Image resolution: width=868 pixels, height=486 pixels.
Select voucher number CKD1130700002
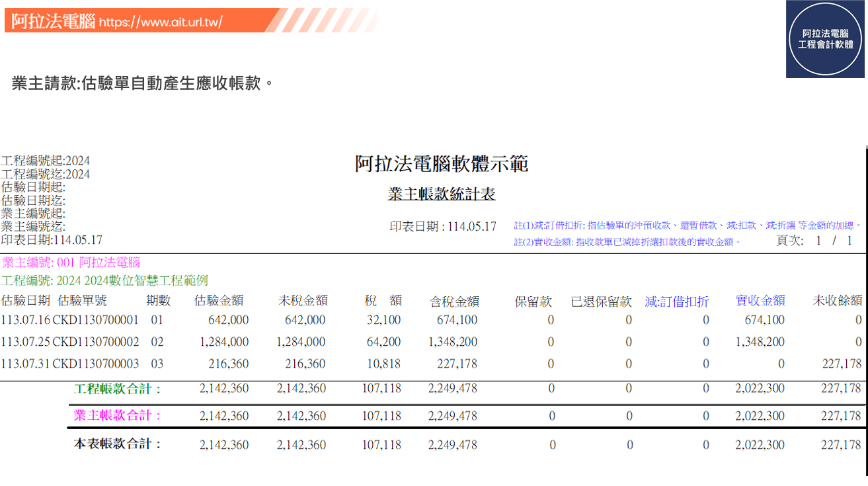point(96,342)
